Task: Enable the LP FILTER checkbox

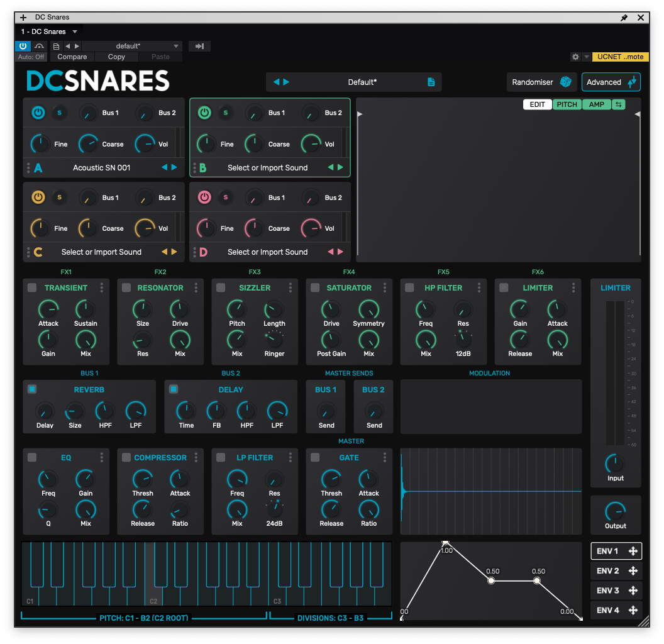Action: coord(221,458)
